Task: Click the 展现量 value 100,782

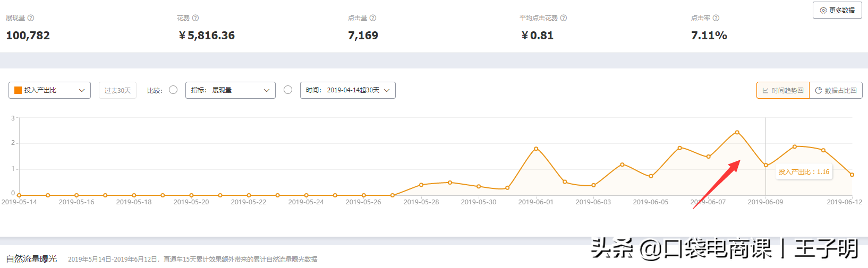Action: click(x=28, y=36)
